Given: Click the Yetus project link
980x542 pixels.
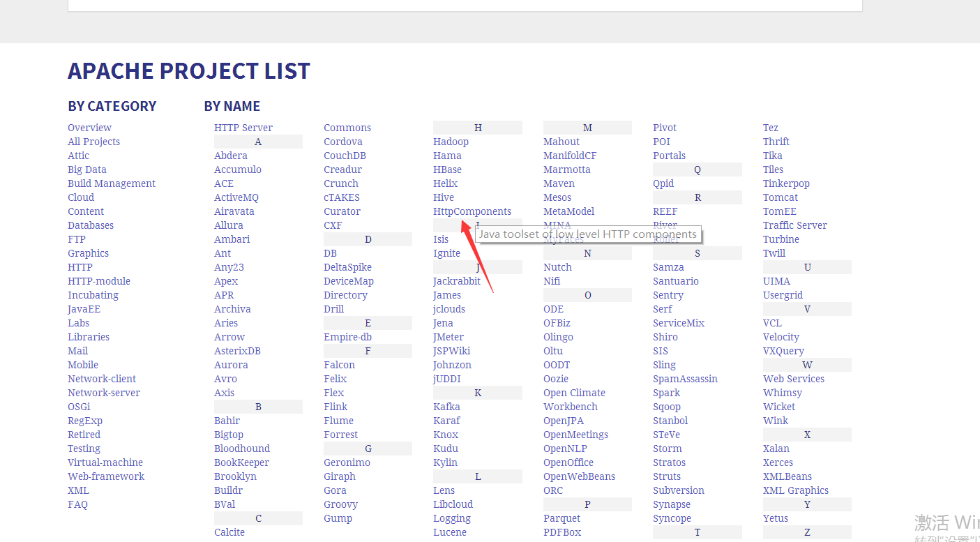Looking at the screenshot, I should (776, 518).
